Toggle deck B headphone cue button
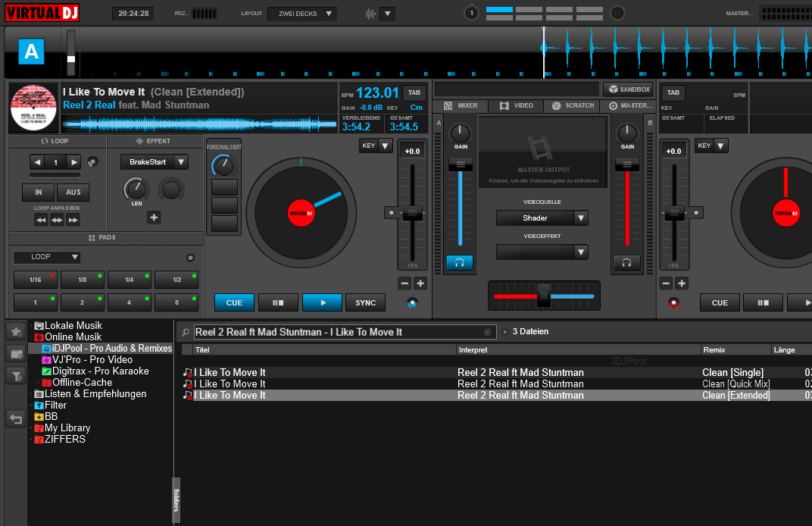The image size is (812, 526). (626, 263)
